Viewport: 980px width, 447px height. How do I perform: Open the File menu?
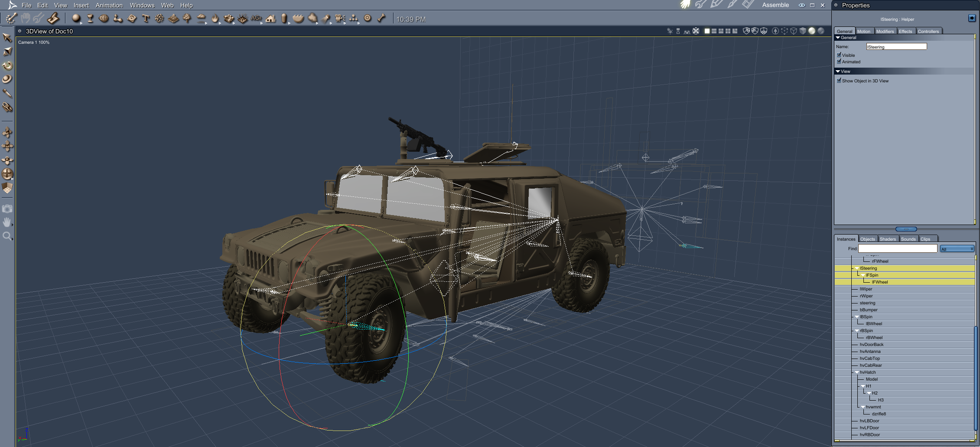(26, 5)
